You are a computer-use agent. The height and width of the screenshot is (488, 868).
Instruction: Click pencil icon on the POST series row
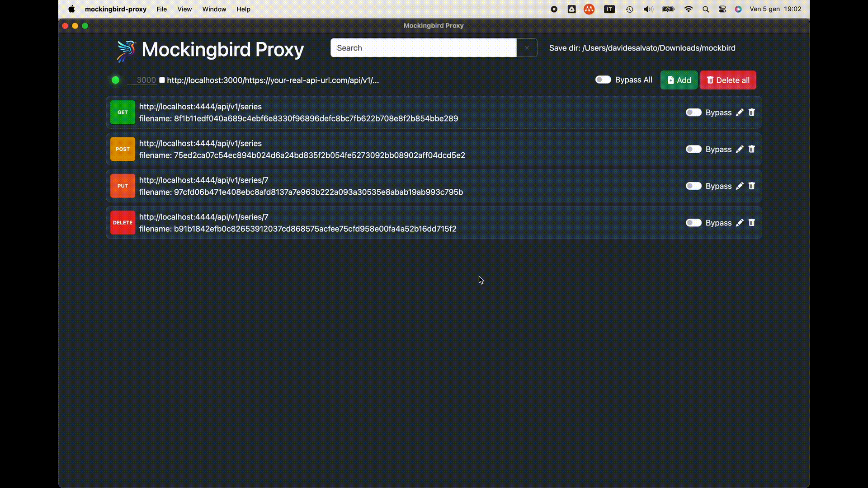[740, 149]
